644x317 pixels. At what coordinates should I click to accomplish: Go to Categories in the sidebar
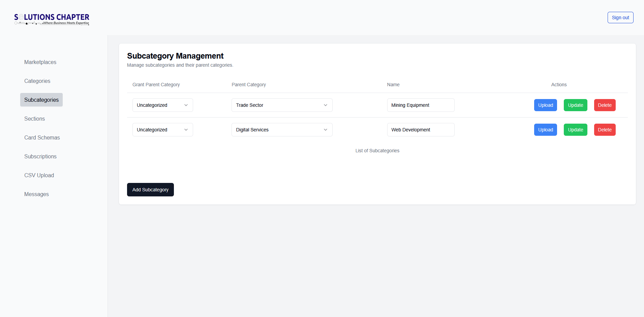(x=37, y=81)
